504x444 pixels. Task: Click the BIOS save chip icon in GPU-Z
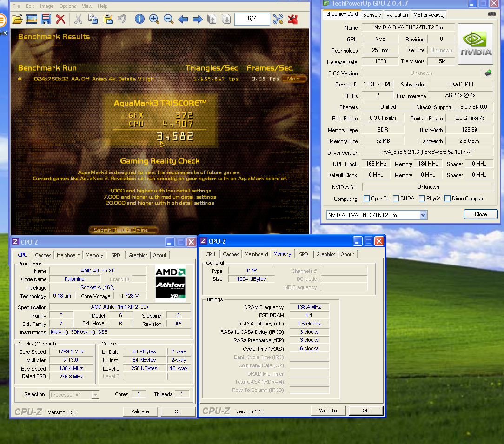488,73
